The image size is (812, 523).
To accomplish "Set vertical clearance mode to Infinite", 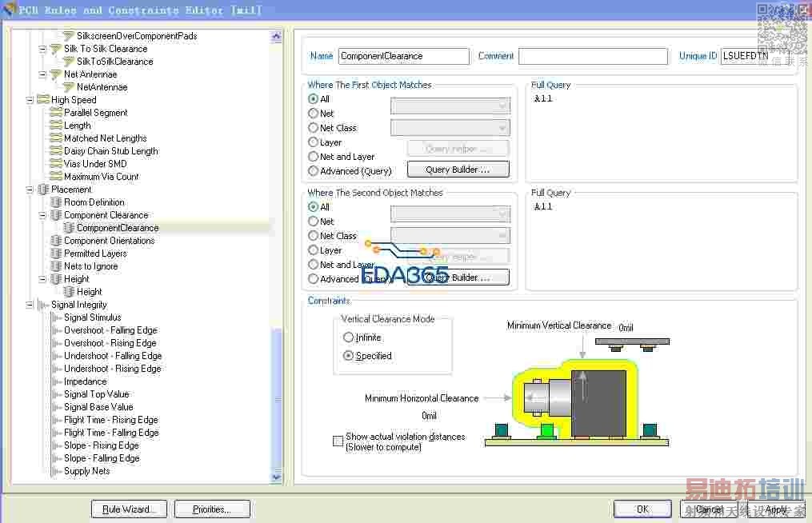I will pos(348,337).
